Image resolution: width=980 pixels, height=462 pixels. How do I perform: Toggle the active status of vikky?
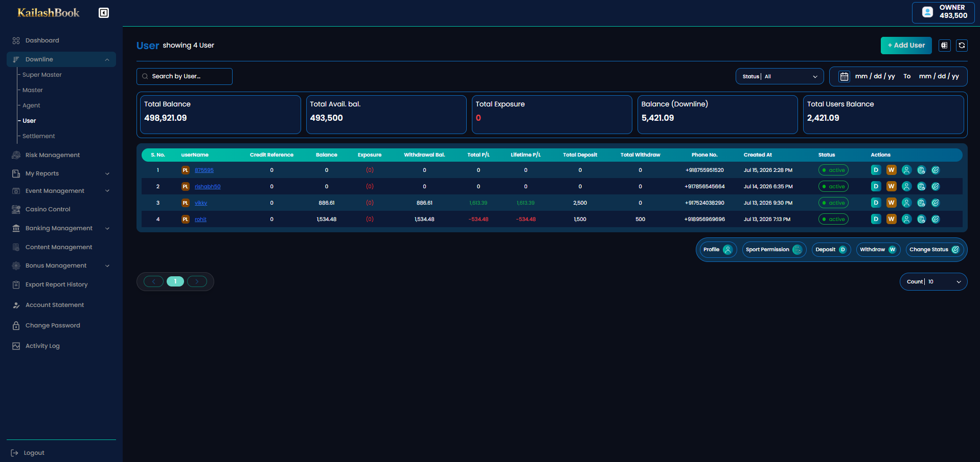click(x=833, y=203)
